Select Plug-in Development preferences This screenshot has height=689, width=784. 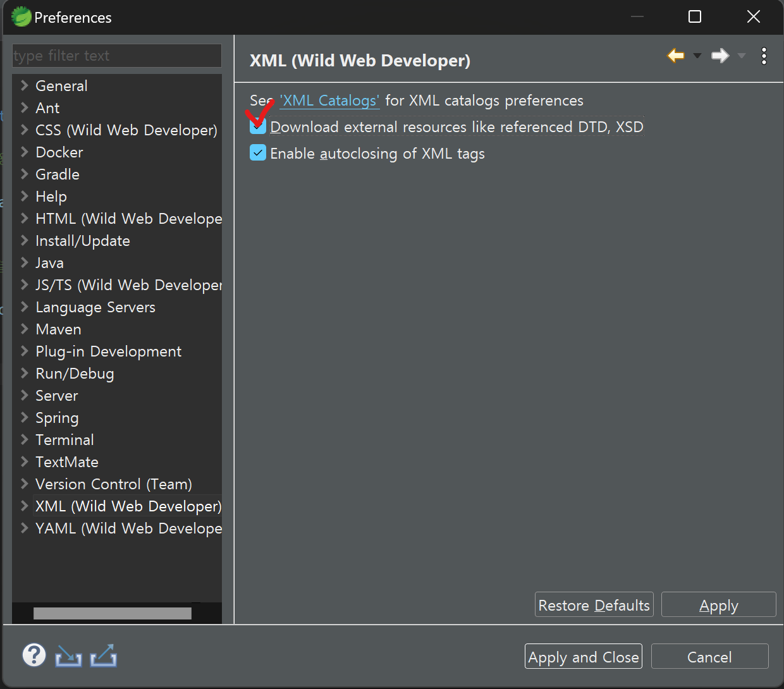109,351
